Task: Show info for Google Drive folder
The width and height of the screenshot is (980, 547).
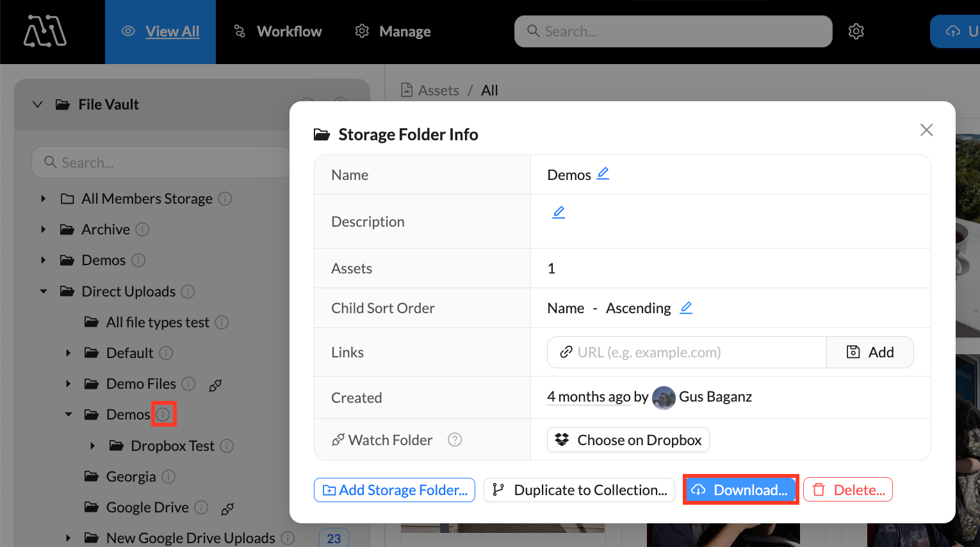Action: point(201,507)
